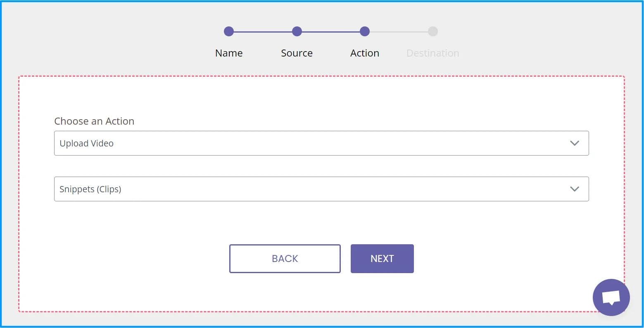Click the "Choose an Action" label text
Viewport: 644px width, 328px height.
pyautogui.click(x=94, y=121)
